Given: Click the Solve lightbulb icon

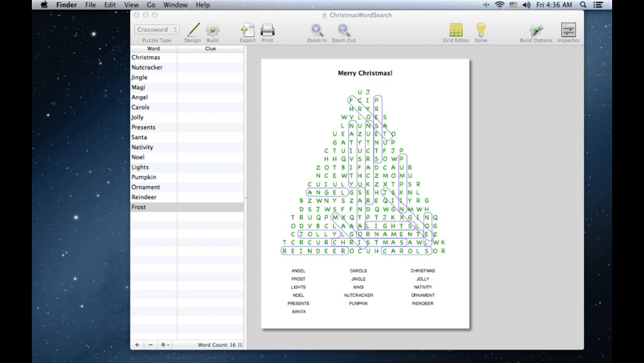Looking at the screenshot, I should tap(480, 30).
